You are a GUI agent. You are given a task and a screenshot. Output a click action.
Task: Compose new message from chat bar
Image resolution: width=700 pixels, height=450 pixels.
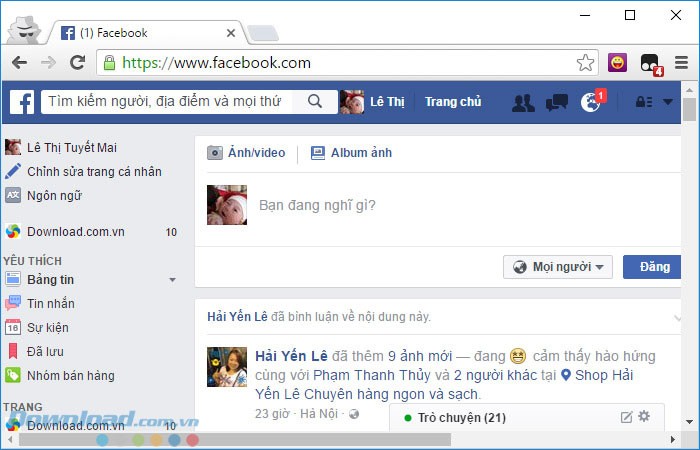pos(627,417)
